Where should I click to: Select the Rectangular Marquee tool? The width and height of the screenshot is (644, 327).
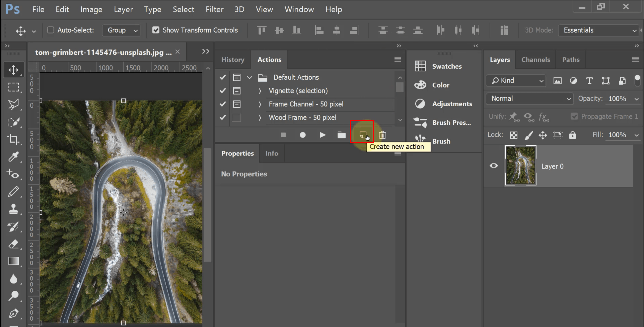[x=13, y=87]
